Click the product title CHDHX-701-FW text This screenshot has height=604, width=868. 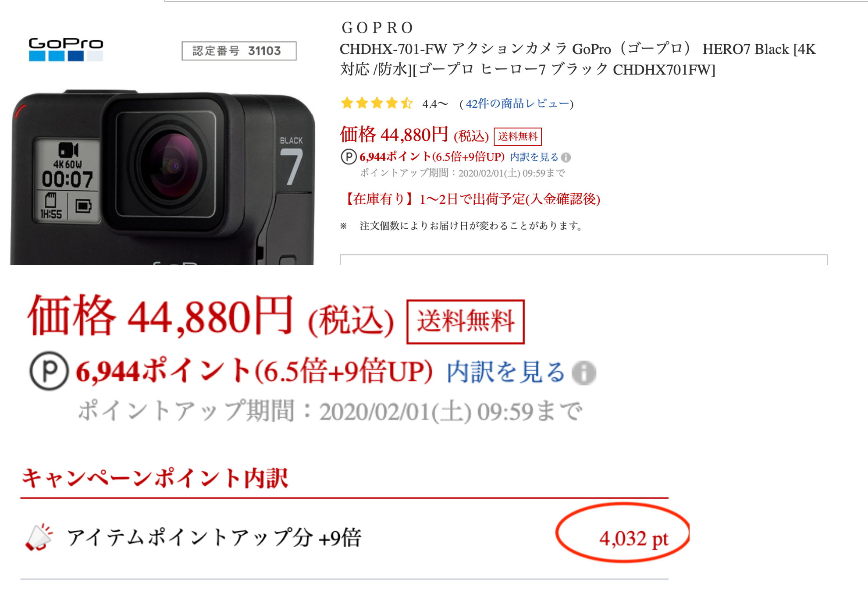pyautogui.click(x=578, y=59)
